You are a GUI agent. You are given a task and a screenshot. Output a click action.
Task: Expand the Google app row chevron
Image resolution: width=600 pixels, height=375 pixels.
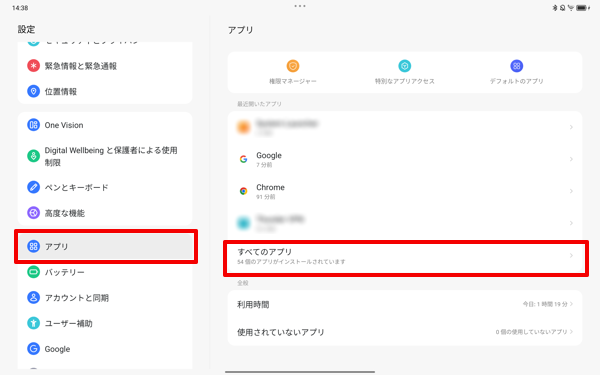pyautogui.click(x=571, y=159)
